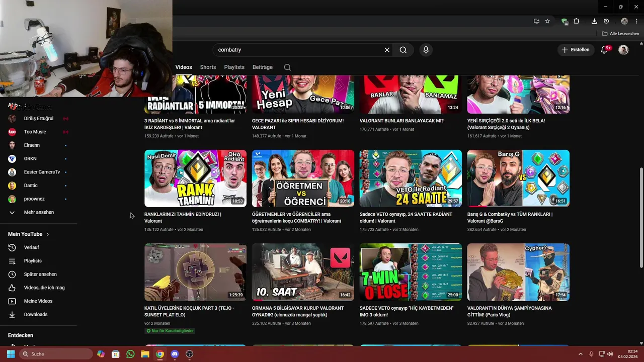The width and height of the screenshot is (644, 362).
Task: Open the Chrome extensions puzzle icon
Action: (577, 21)
